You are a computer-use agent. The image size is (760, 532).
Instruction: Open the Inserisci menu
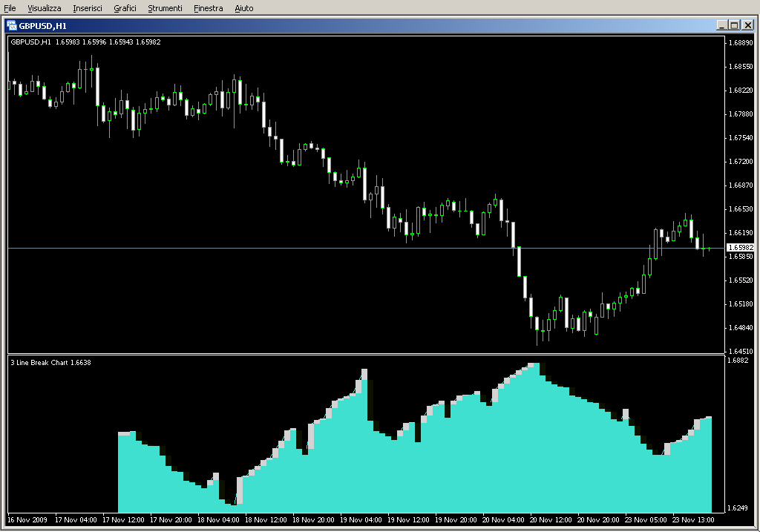[88, 8]
